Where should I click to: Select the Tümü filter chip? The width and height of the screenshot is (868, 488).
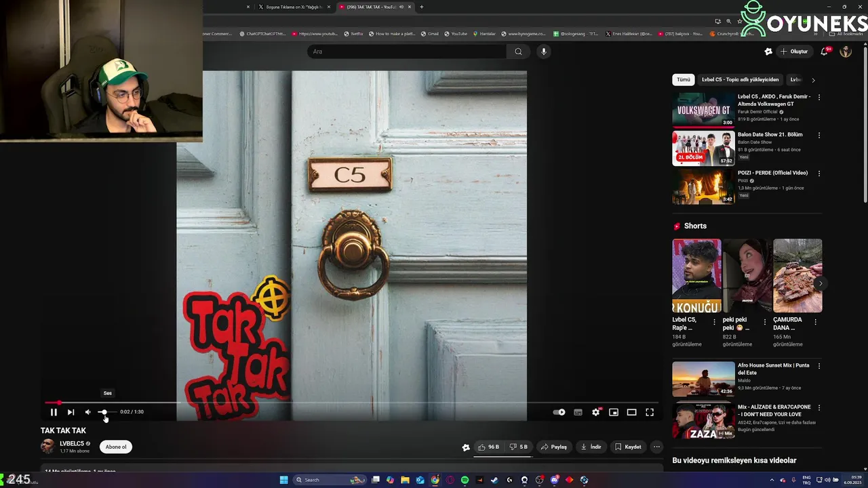pos(683,80)
